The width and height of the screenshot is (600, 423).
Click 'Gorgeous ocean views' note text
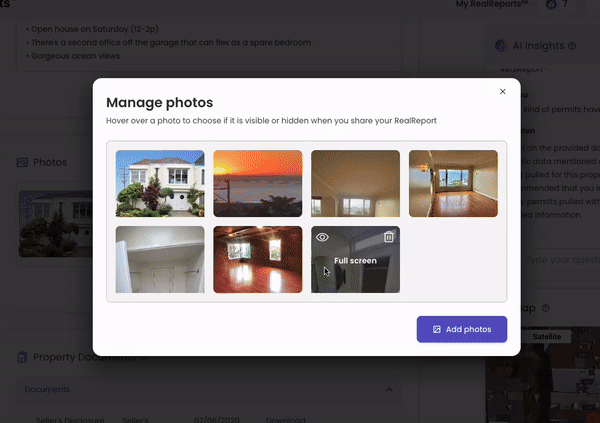pos(75,56)
